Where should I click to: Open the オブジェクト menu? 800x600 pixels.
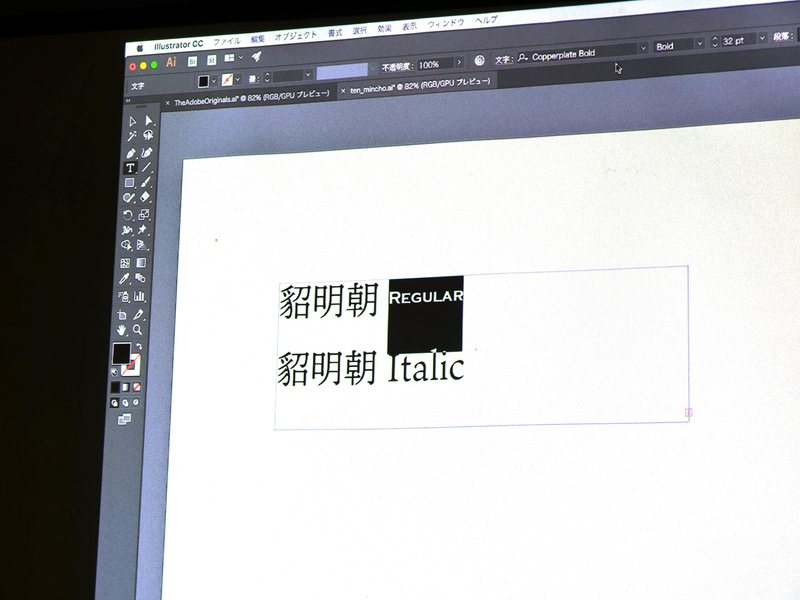296,36
